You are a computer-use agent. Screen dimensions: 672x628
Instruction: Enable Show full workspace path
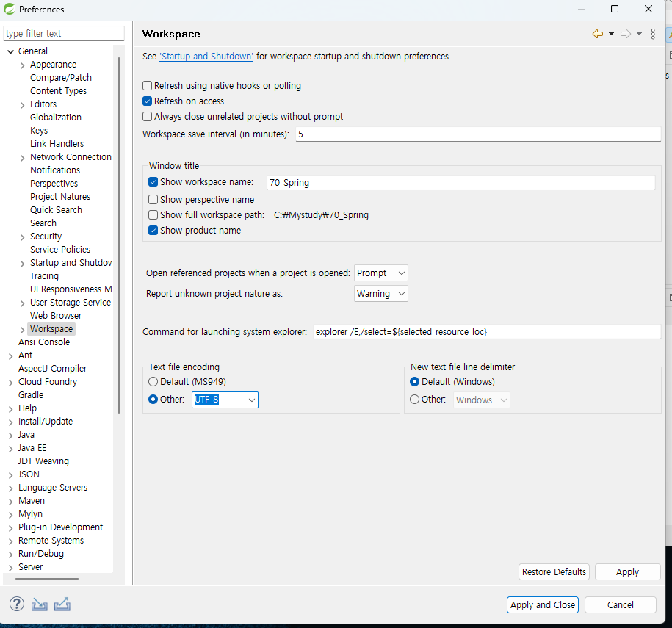(x=153, y=214)
